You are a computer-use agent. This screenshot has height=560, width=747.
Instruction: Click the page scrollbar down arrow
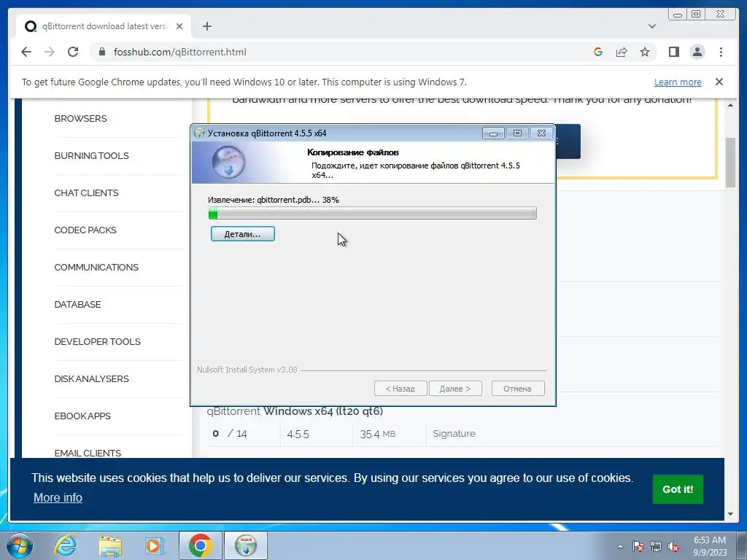point(730,514)
